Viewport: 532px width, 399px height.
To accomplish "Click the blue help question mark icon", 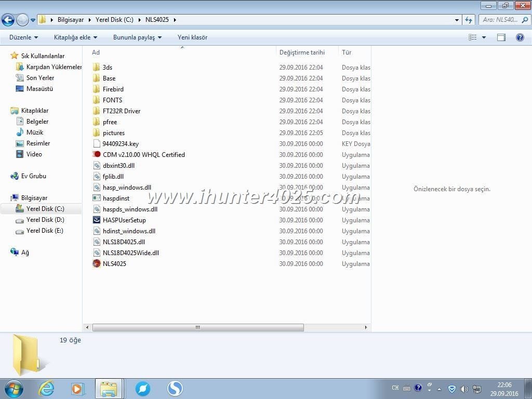I will [520, 37].
